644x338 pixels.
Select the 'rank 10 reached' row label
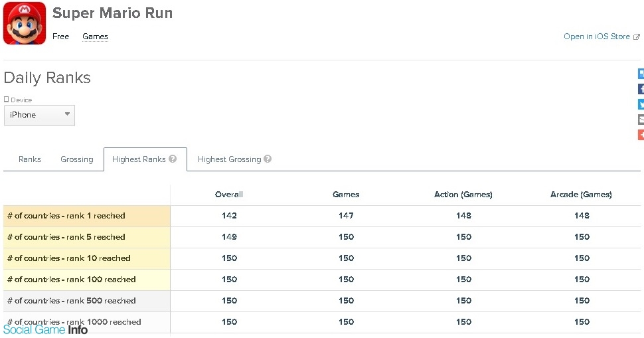click(x=87, y=259)
